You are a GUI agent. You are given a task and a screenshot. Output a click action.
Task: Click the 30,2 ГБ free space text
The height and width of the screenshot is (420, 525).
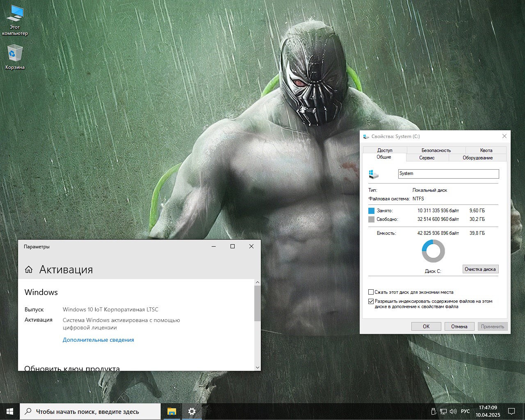(477, 219)
